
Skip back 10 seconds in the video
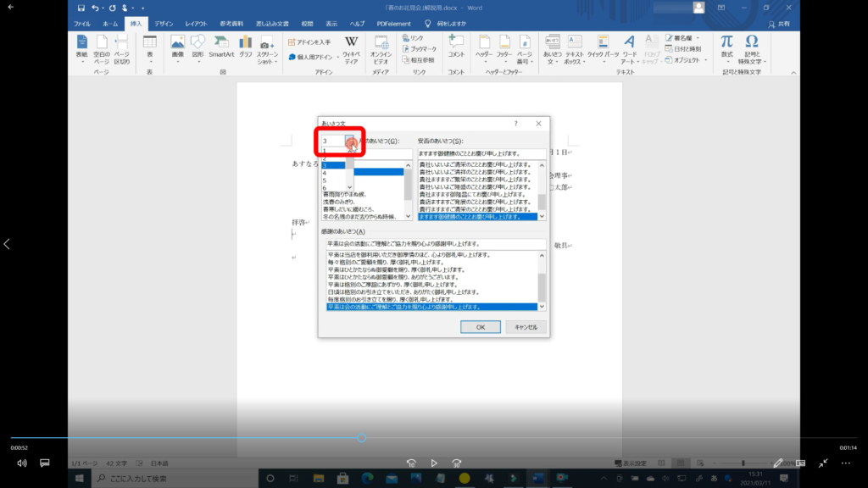point(411,463)
